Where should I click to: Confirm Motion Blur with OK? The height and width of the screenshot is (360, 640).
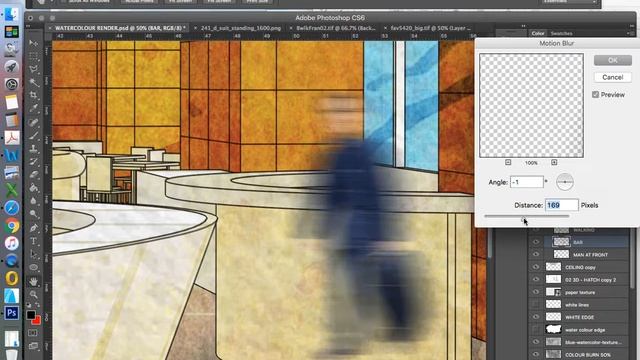tap(613, 60)
